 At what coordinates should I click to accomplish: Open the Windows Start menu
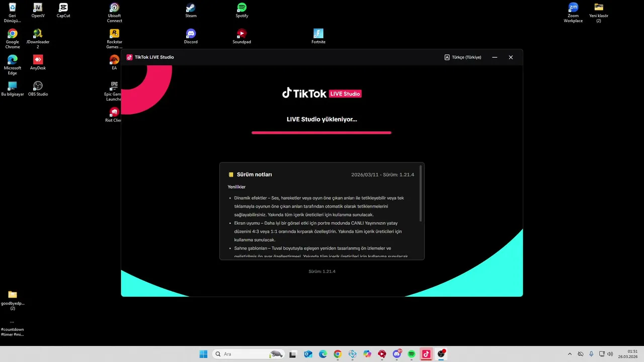click(203, 354)
